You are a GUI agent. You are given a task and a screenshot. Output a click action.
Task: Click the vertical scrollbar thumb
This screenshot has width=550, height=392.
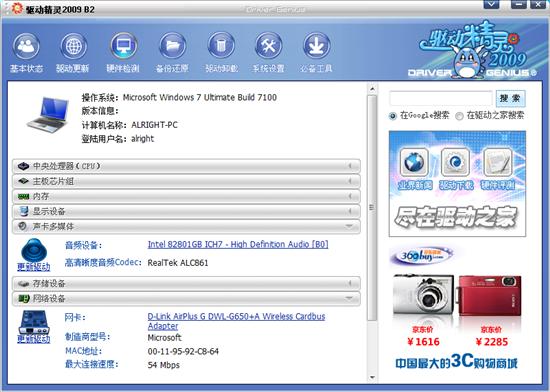(372, 208)
